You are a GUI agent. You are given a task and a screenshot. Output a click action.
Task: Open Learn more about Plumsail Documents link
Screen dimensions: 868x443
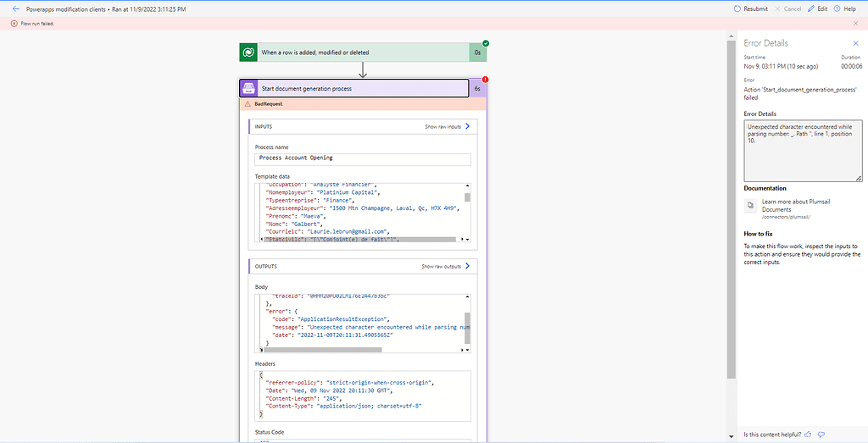tap(793, 206)
